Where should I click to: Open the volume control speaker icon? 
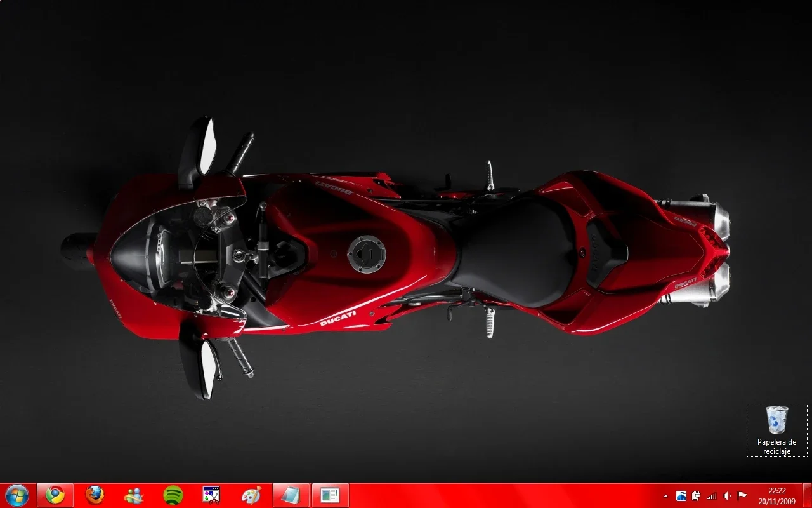(x=727, y=496)
